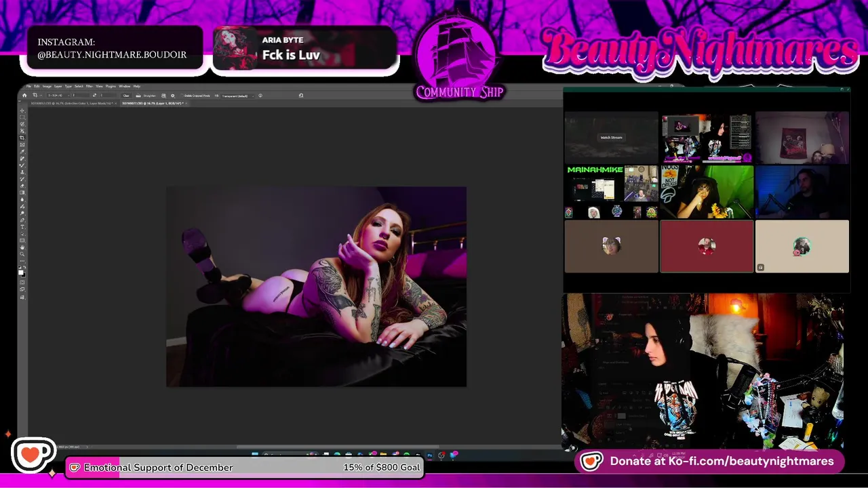868x488 pixels.
Task: Select the Dodge tool
Action: pyautogui.click(x=22, y=213)
